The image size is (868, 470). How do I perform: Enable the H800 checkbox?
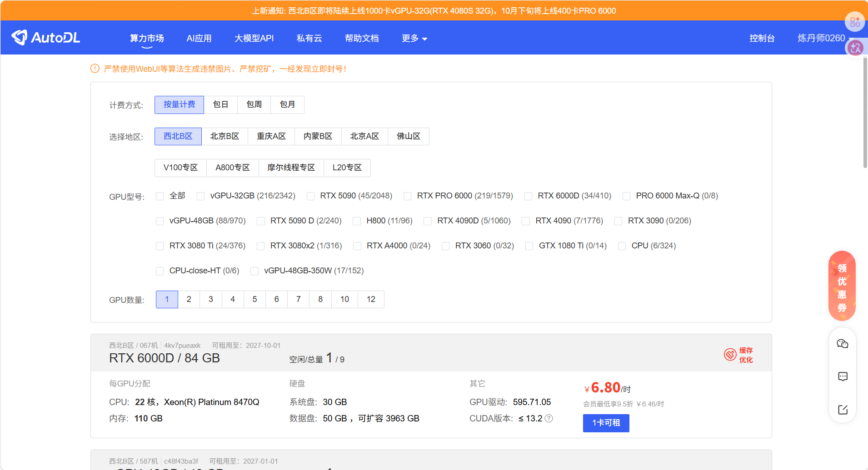pyautogui.click(x=357, y=221)
